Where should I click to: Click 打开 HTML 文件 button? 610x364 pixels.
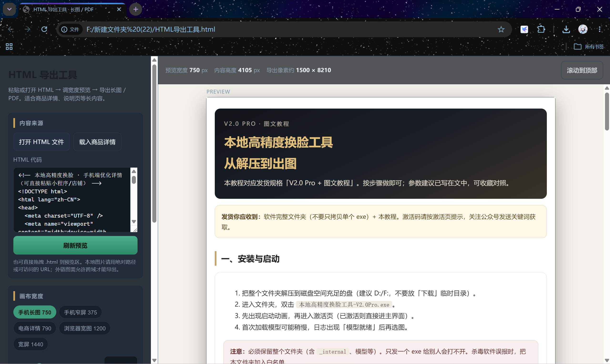[41, 142]
